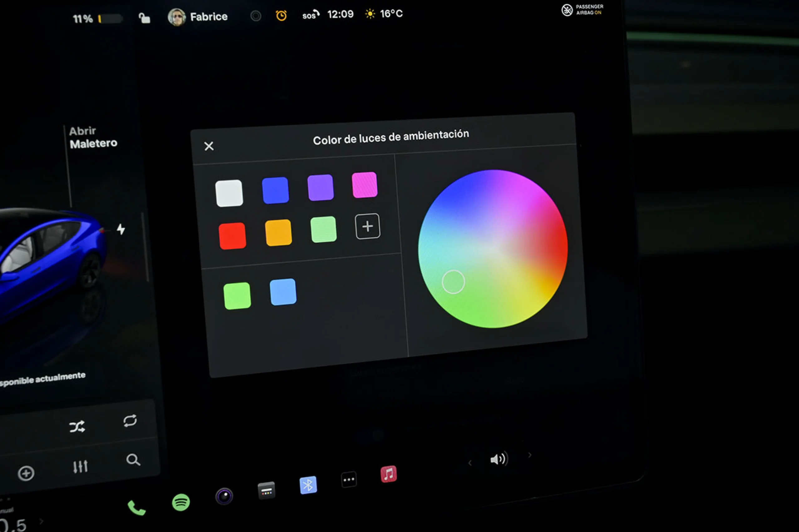
Task: Search media with magnifier icon
Action: pyautogui.click(x=133, y=460)
